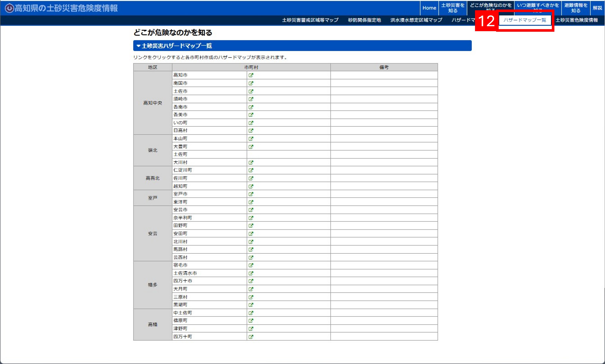The height and width of the screenshot is (364, 605).
Task: Select the ハザードマップ一覧 submenu tab
Action: [525, 20]
